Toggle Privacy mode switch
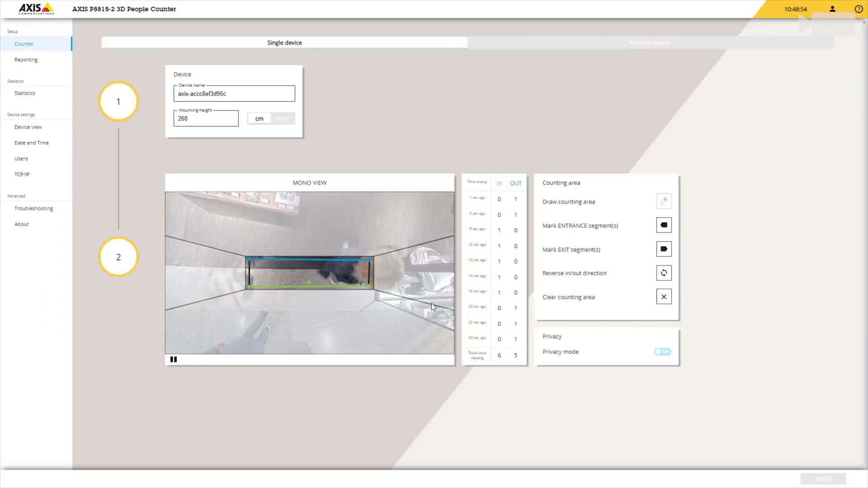 coord(662,352)
